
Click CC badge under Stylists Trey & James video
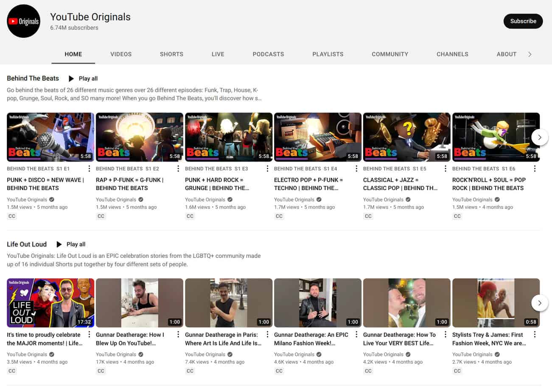[457, 371]
